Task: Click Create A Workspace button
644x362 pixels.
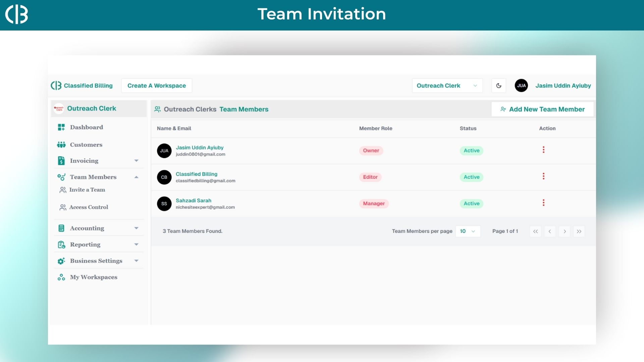Action: [x=156, y=85]
